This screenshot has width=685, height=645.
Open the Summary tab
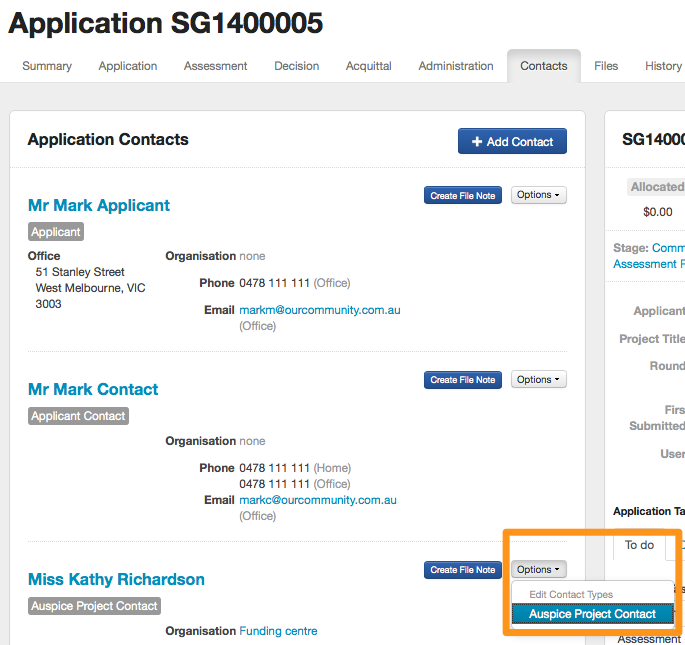pos(47,66)
